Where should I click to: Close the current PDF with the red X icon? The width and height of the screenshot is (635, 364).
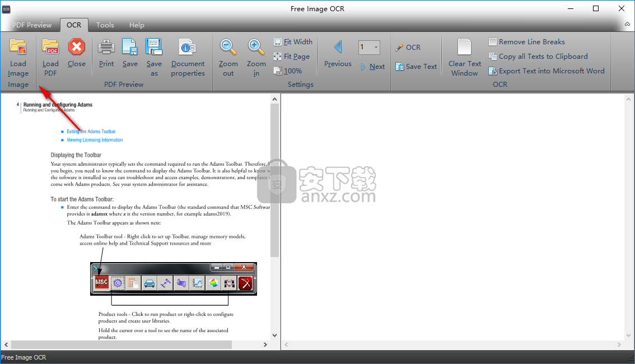(76, 47)
